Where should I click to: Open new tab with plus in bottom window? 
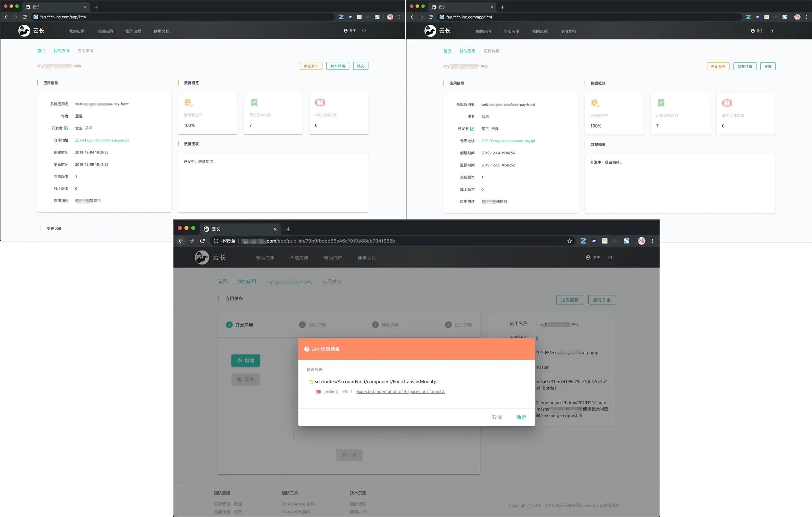pos(288,229)
